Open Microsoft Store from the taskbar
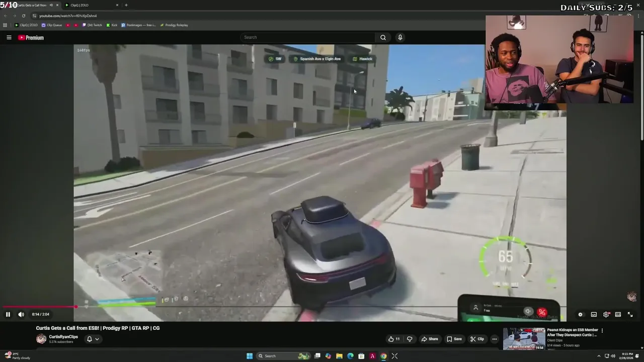The height and width of the screenshot is (362, 644). click(361, 356)
